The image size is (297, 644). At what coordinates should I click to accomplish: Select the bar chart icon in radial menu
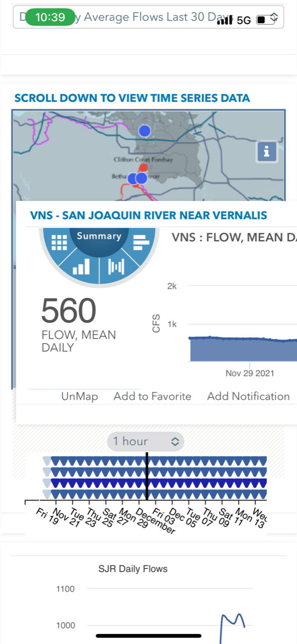(x=81, y=266)
